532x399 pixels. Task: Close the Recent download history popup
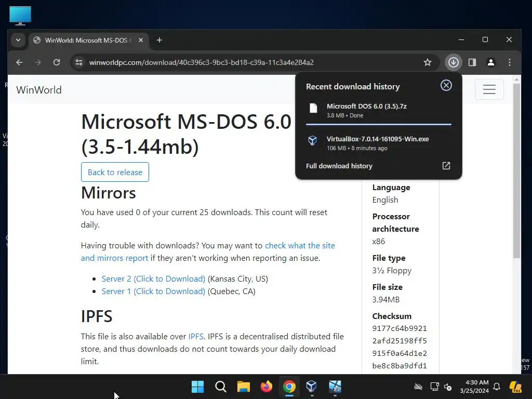(x=446, y=85)
